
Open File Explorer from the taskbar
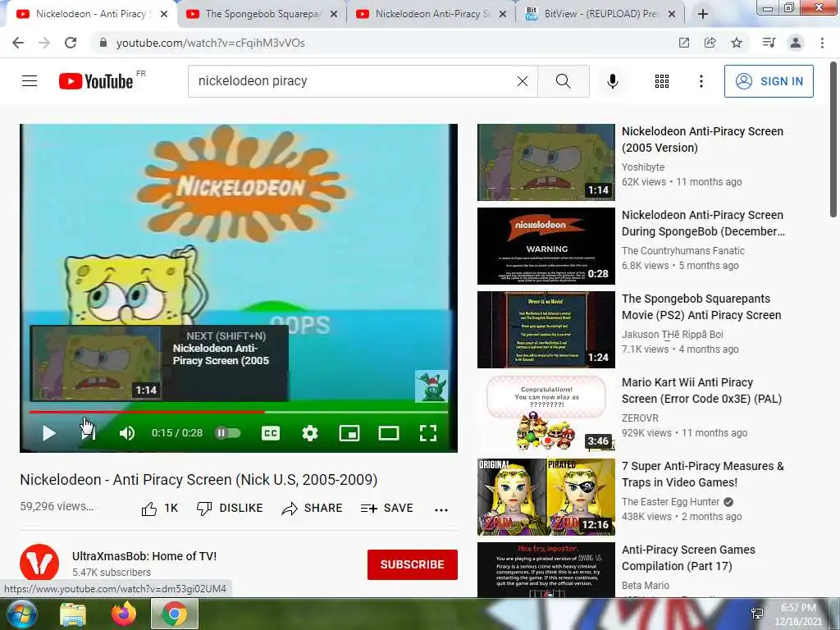tap(73, 614)
